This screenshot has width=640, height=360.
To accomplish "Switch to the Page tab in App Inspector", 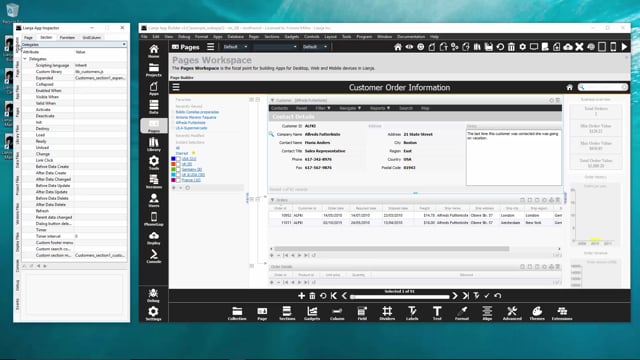I will click(x=28, y=38).
